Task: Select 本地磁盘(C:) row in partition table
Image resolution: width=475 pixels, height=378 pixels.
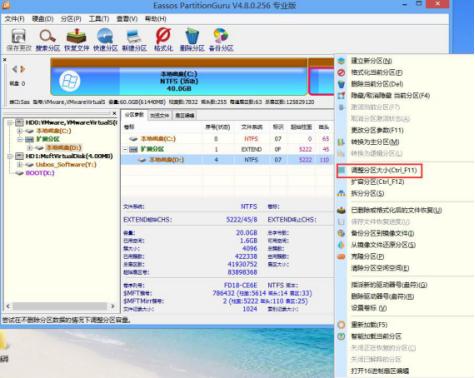Action: coord(227,139)
